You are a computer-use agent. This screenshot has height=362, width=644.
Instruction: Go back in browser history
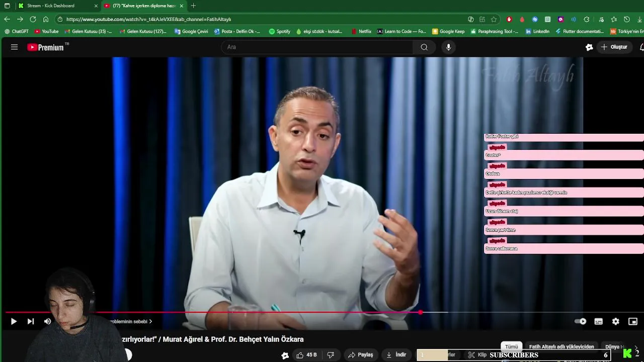coord(7,19)
